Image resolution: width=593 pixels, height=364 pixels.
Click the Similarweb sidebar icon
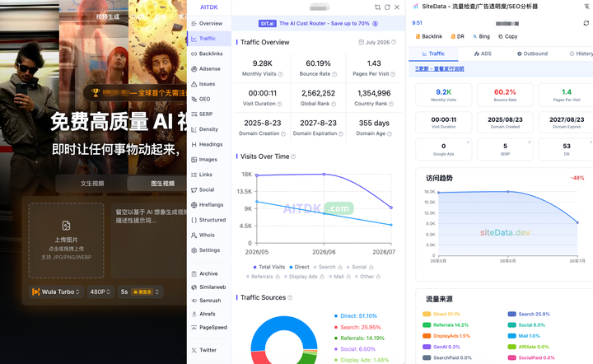(x=194, y=287)
